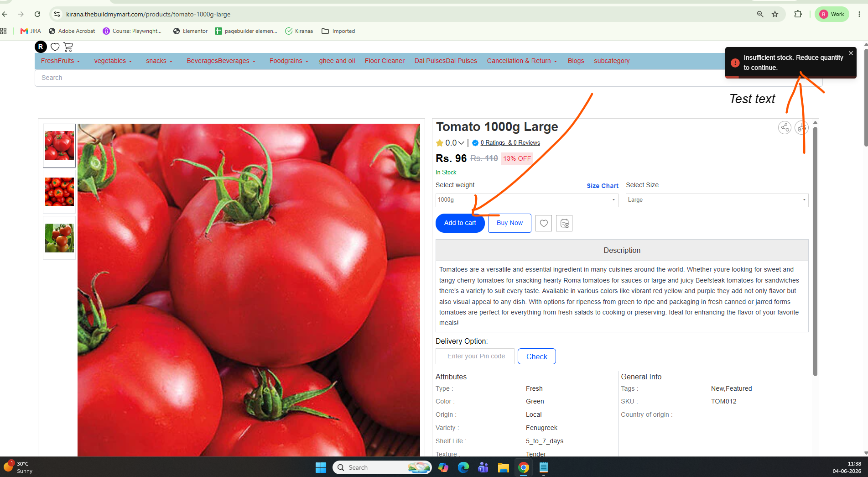Expand the snacks menu
Viewport: 868px width, 477px height.
click(x=159, y=61)
